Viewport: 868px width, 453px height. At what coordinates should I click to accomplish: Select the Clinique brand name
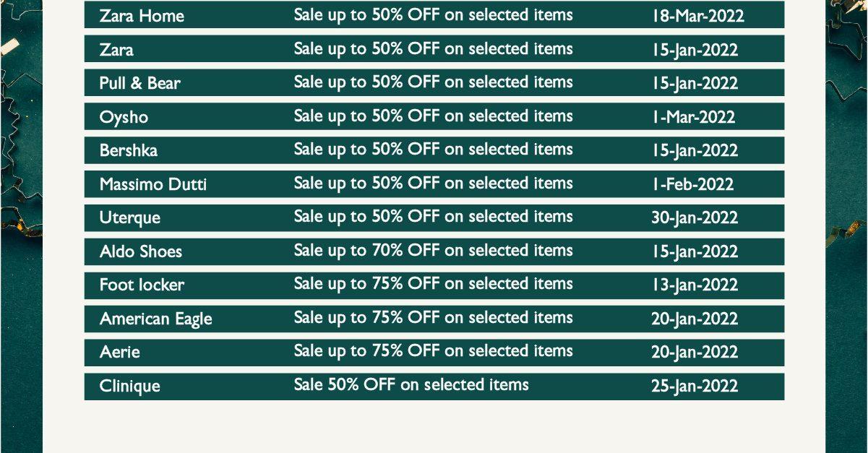click(x=130, y=386)
